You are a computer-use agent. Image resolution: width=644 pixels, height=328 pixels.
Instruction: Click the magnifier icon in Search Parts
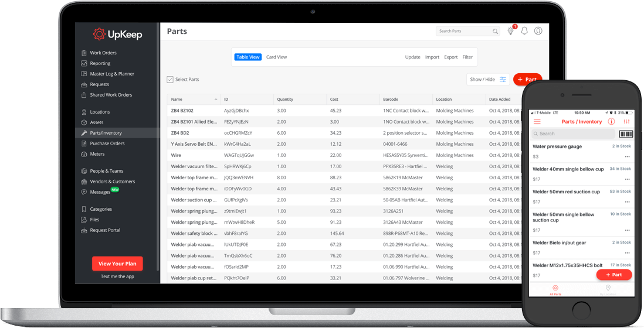click(495, 31)
